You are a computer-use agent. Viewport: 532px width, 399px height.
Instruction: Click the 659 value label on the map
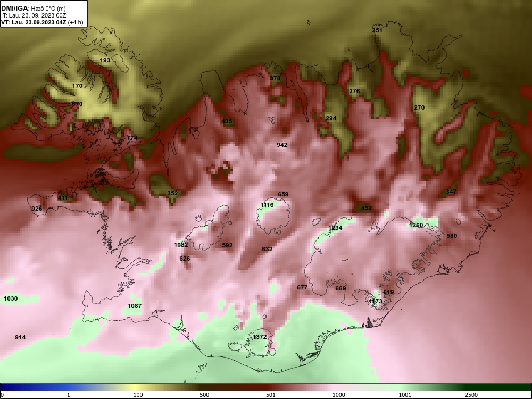click(x=283, y=194)
